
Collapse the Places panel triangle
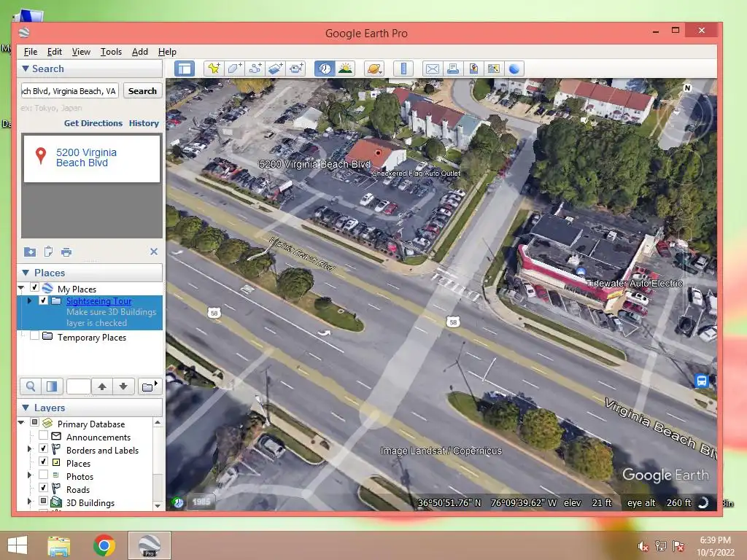(26, 273)
